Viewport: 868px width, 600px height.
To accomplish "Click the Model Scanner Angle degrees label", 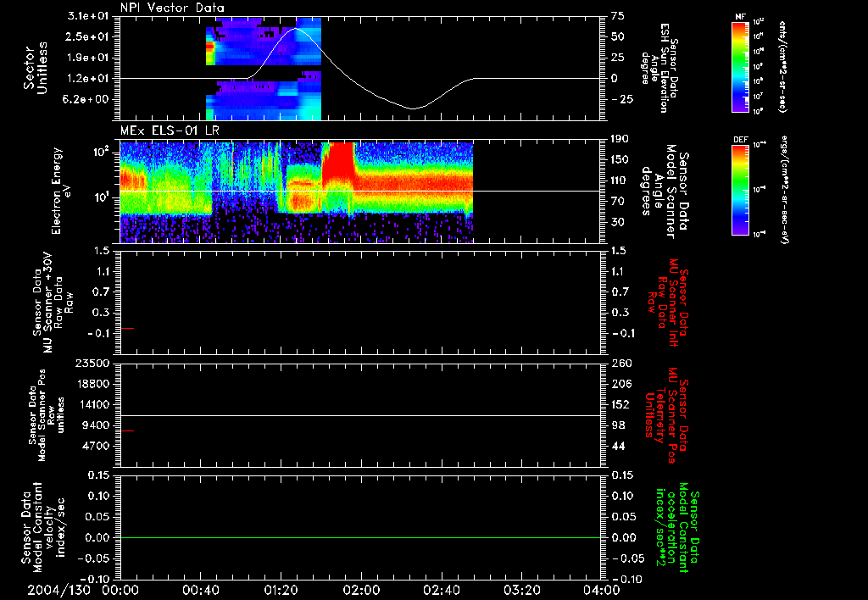I will [x=665, y=192].
